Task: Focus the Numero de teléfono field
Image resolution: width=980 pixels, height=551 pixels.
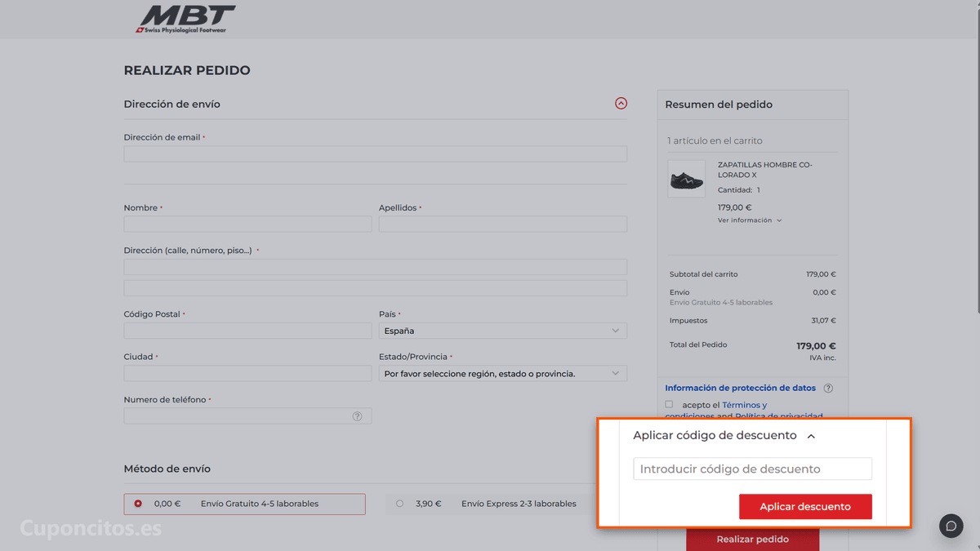Action: point(247,416)
